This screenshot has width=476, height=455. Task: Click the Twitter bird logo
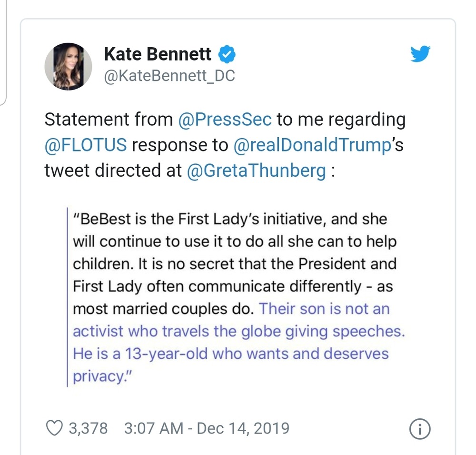(x=420, y=55)
